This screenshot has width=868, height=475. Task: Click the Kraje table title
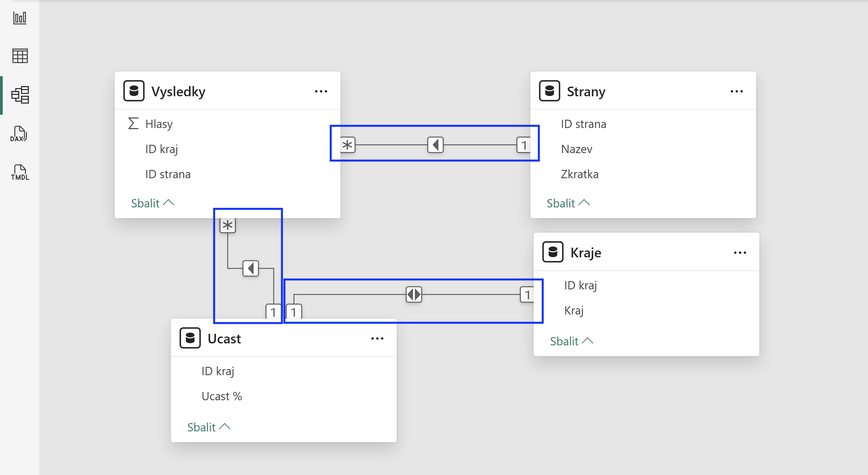pos(586,252)
